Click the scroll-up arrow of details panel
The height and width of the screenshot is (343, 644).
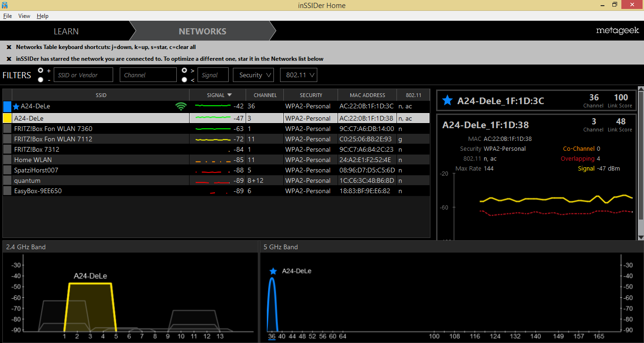tap(641, 89)
